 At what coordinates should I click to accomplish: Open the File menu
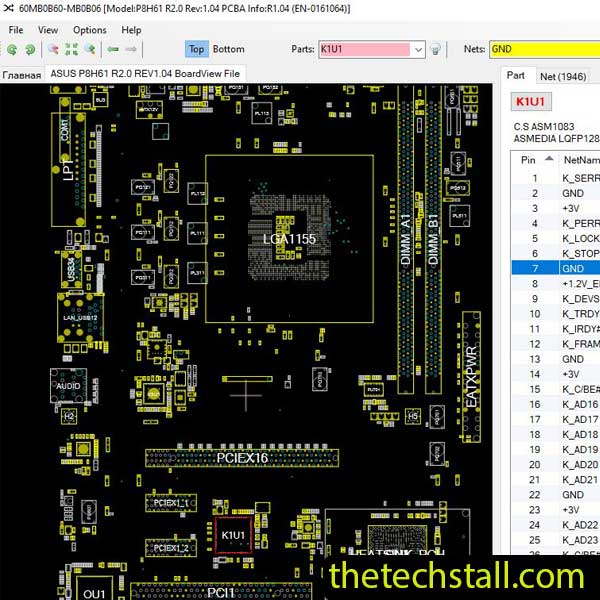16,30
